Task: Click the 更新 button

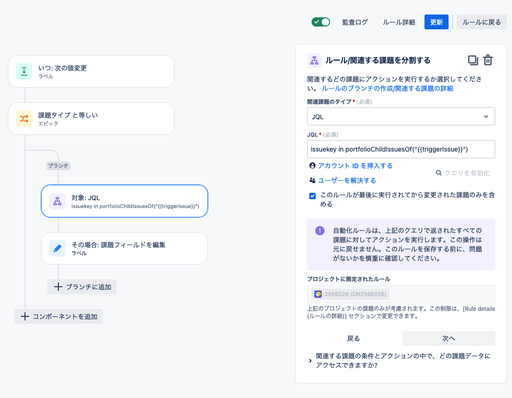Action: 436,22
